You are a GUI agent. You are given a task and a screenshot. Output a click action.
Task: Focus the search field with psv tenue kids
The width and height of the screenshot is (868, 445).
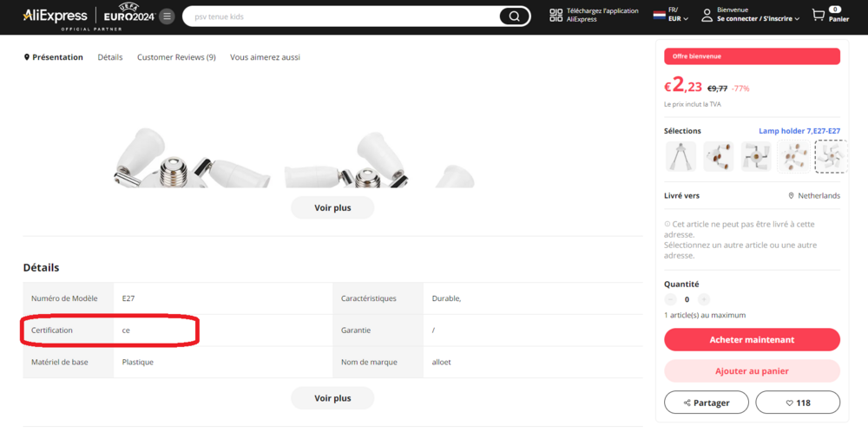pyautogui.click(x=343, y=16)
